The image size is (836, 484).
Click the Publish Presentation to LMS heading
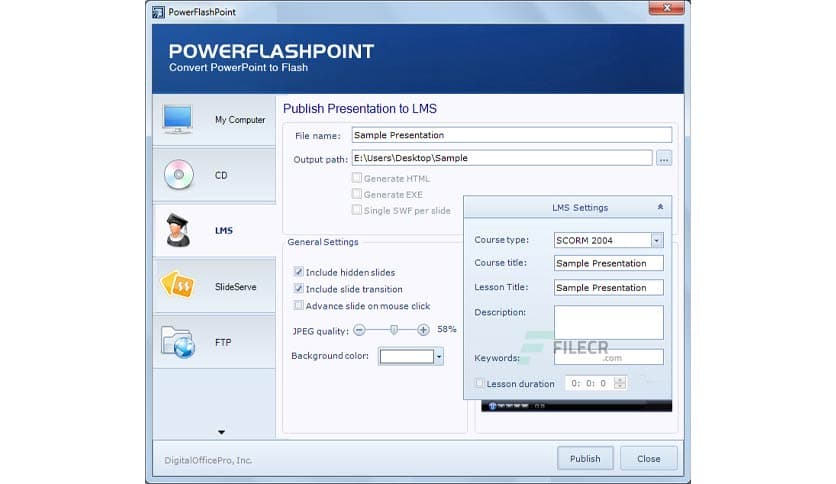(x=360, y=109)
